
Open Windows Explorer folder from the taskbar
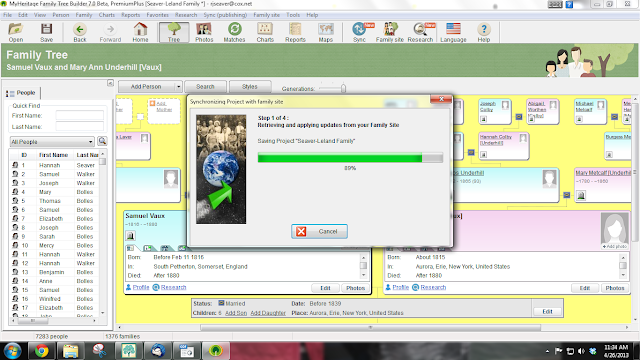pyautogui.click(x=71, y=351)
